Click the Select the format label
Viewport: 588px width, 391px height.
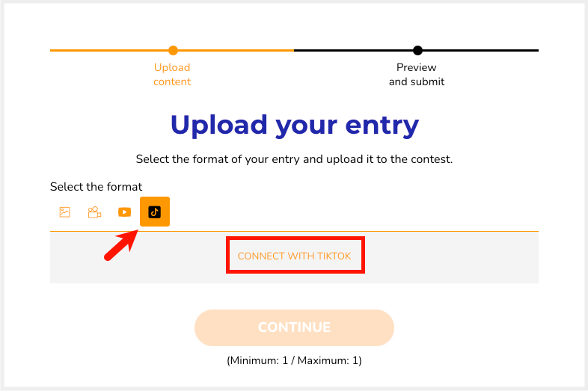click(x=97, y=187)
